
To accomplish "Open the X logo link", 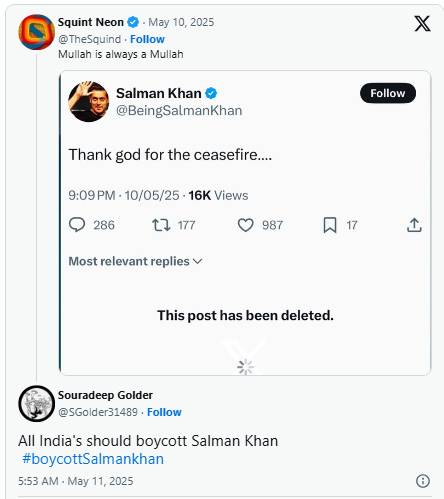I will [422, 24].
